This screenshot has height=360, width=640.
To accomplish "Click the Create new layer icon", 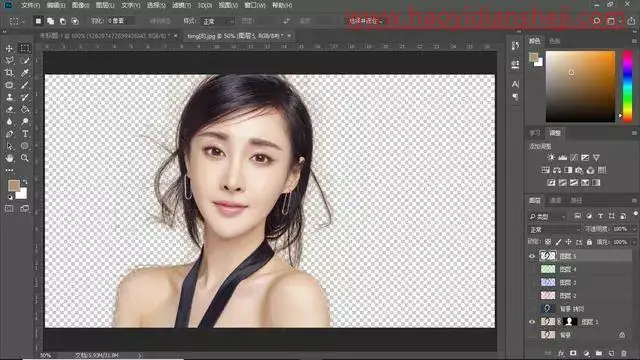I will pyautogui.click(x=611, y=353).
